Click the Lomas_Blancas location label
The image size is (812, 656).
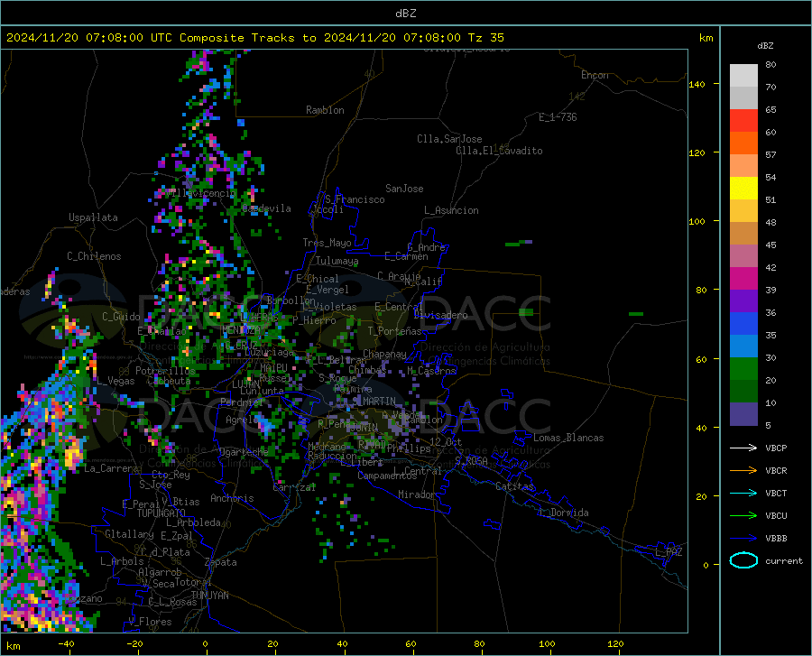pos(568,438)
